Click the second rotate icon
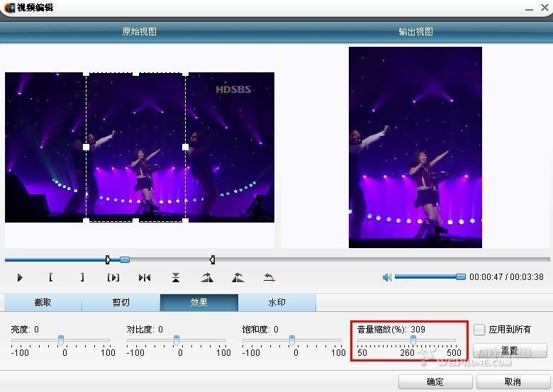Screen dimensions: 553x392 [x=238, y=278]
